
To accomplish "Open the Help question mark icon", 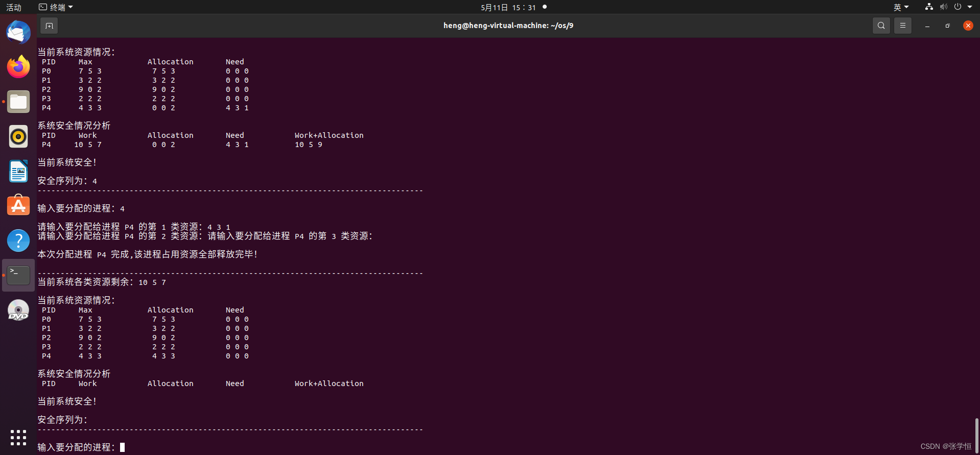I will click(x=18, y=241).
